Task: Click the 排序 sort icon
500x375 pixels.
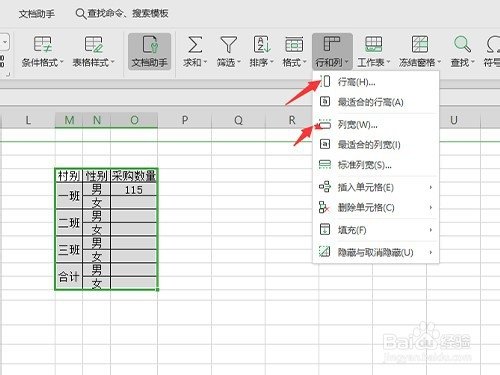Action: pyautogui.click(x=262, y=45)
